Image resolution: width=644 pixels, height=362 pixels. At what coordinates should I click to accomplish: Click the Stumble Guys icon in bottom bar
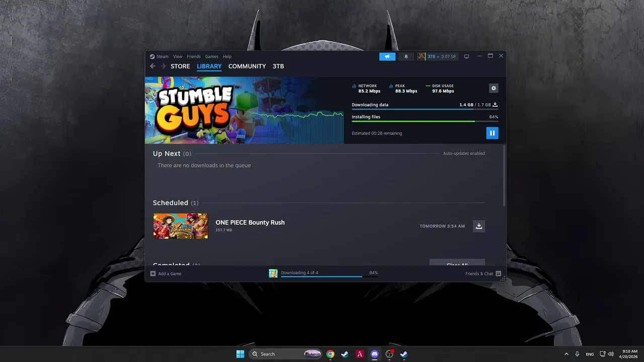273,274
